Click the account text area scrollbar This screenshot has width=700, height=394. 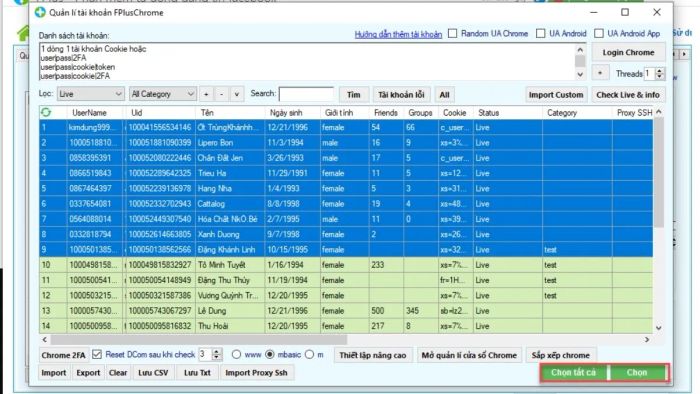coord(580,62)
